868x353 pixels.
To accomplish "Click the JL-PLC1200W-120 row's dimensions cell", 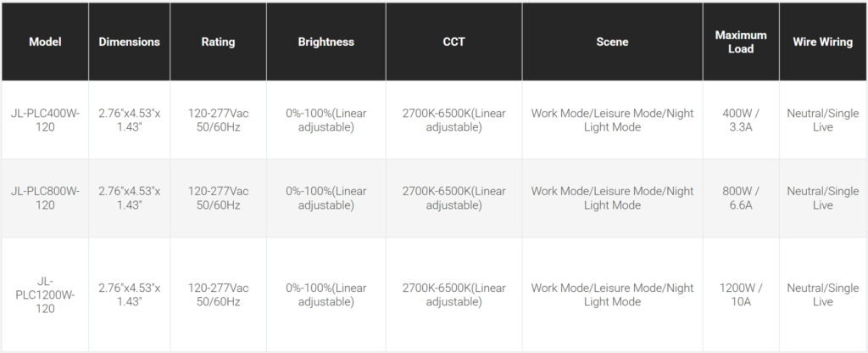I will coord(129,294).
